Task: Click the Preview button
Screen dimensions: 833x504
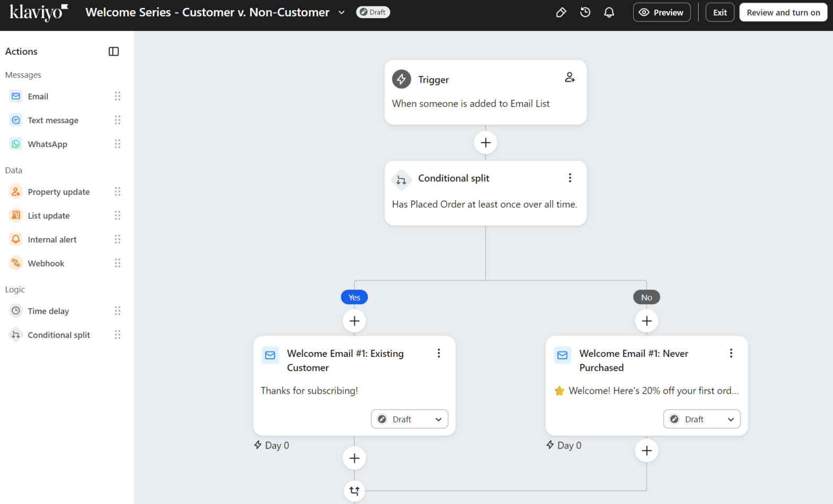Action: coord(661,12)
